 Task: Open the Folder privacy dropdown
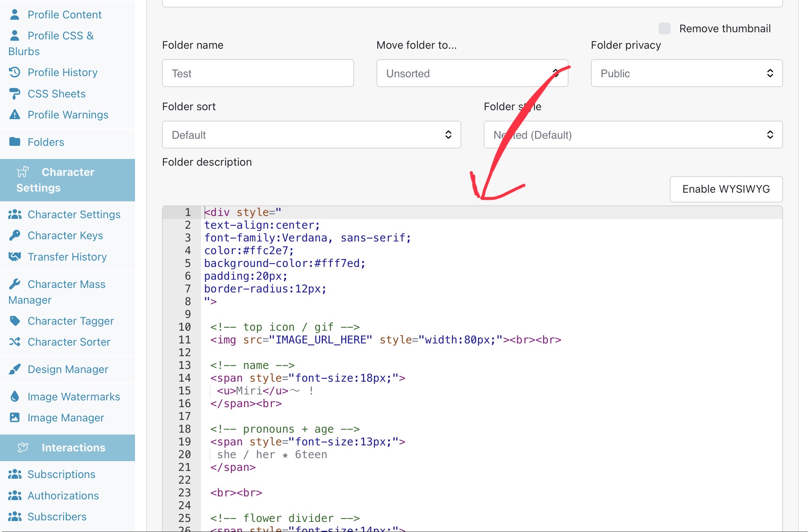click(687, 73)
